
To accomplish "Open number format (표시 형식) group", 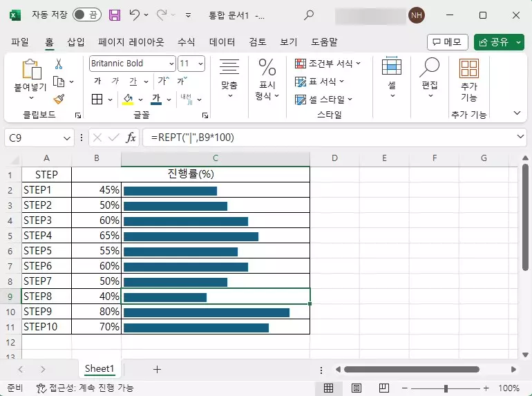I will coord(267,79).
